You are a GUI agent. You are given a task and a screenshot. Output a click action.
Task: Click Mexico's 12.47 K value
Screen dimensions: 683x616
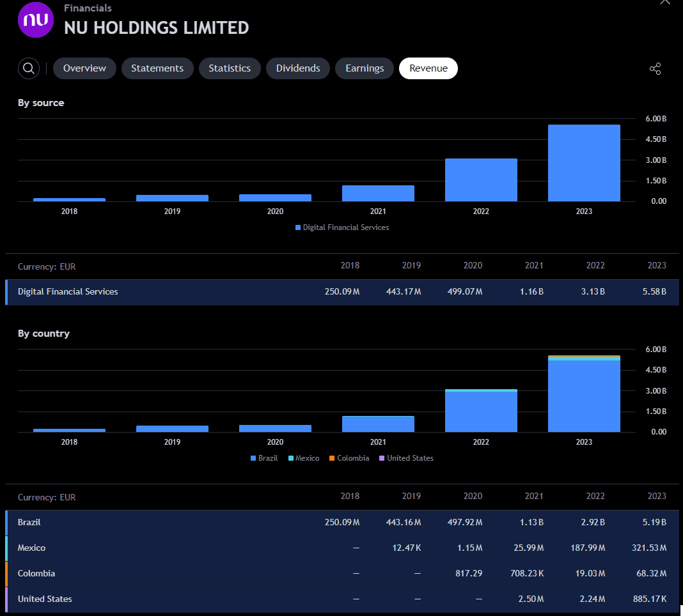[x=406, y=548]
